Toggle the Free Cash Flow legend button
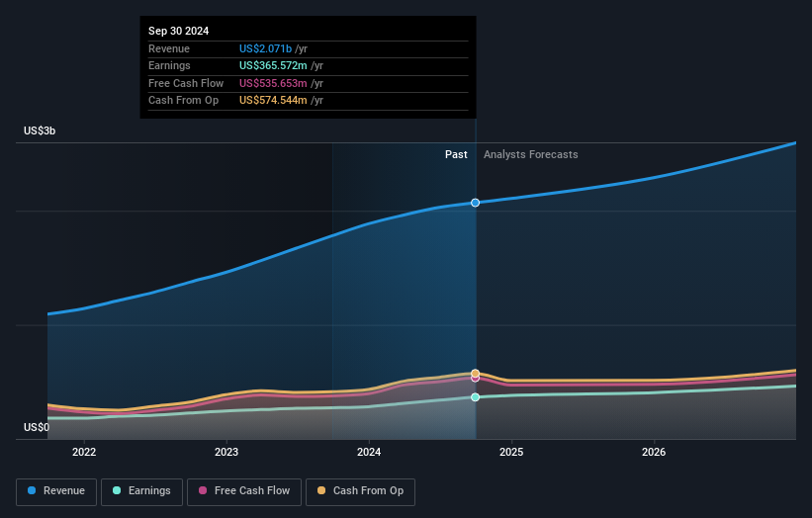812x518 pixels. click(x=244, y=491)
